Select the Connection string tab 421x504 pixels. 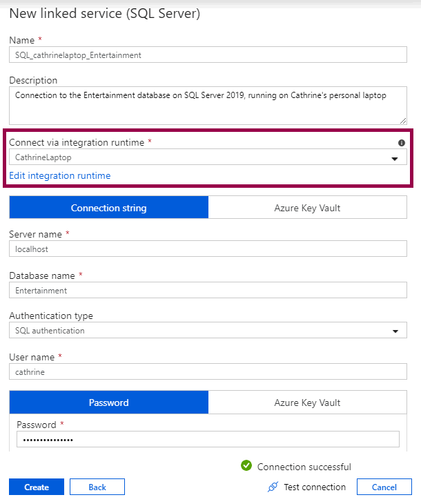[108, 208]
